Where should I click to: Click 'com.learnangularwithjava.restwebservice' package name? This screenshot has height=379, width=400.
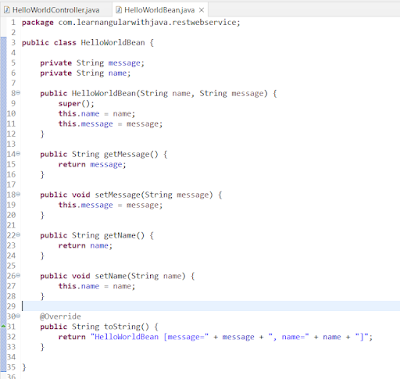147,22
